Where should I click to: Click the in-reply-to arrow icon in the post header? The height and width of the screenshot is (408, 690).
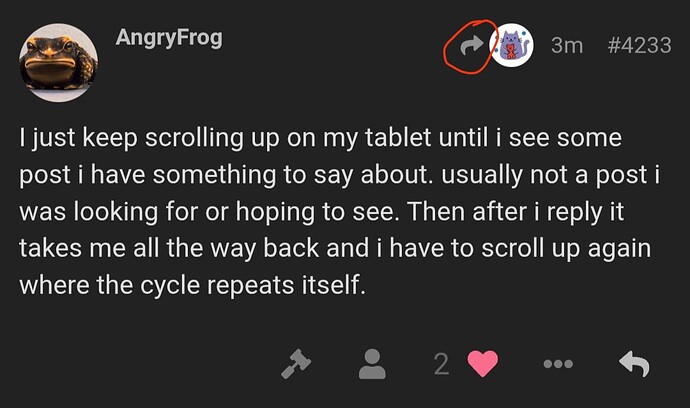[x=471, y=45]
